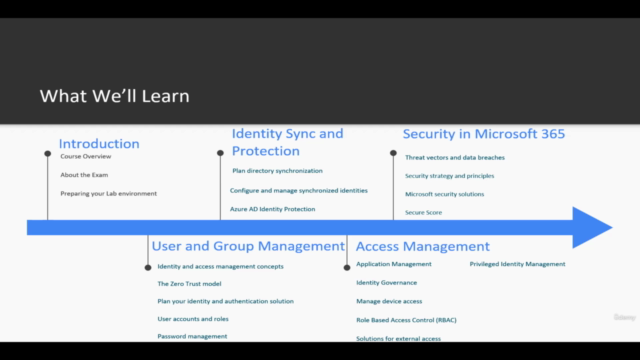Screen dimensions: 640x360
Task: Select 'Plan your identity and authentication solution'
Action: pos(226,301)
